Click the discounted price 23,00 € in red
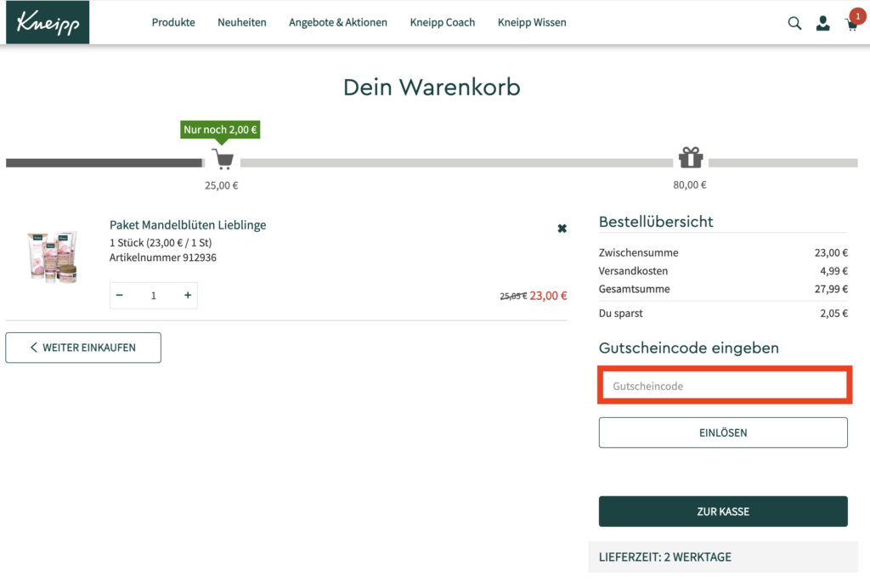The width and height of the screenshot is (870, 588). coord(548,296)
